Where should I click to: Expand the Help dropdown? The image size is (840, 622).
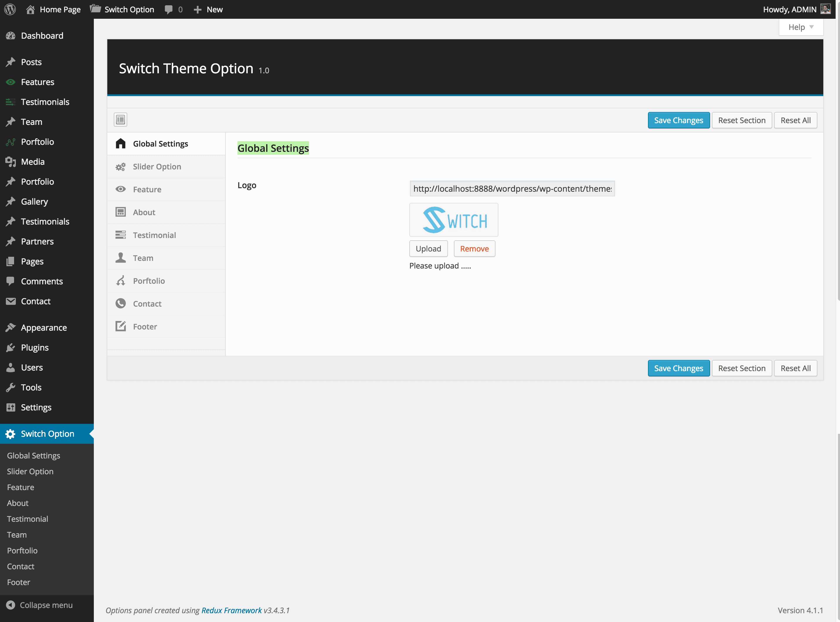point(801,27)
